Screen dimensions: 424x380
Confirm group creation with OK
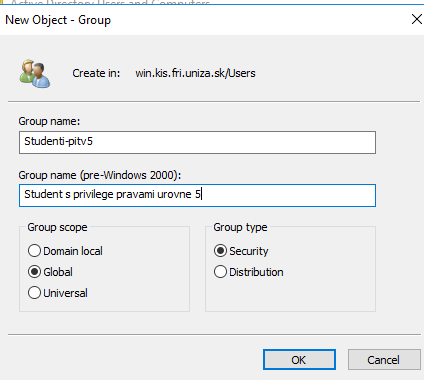[299, 360]
